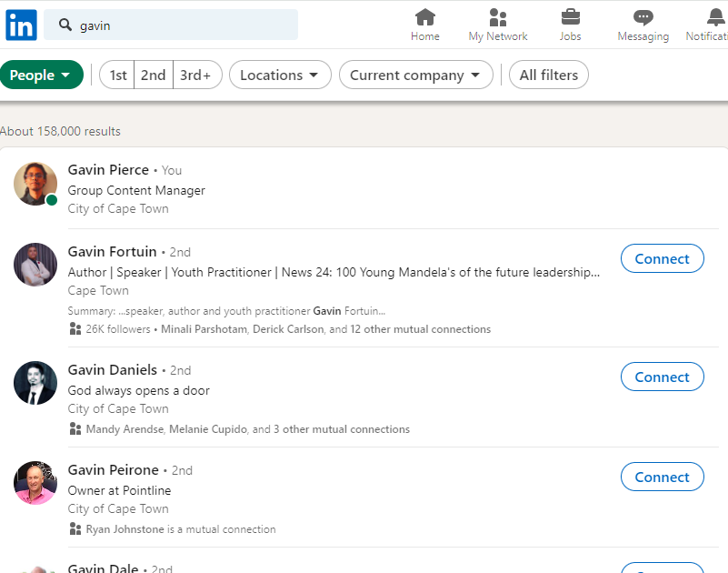Click the search magnifier icon

pyautogui.click(x=65, y=25)
